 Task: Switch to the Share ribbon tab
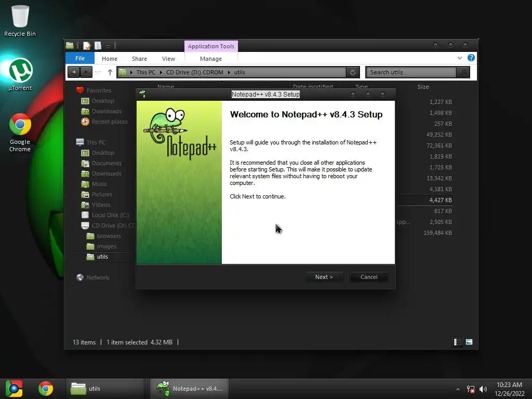point(139,59)
